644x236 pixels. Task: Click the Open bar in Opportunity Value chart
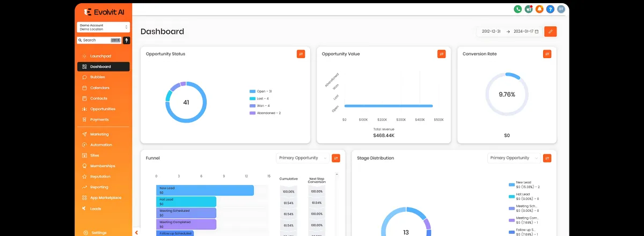point(389,106)
